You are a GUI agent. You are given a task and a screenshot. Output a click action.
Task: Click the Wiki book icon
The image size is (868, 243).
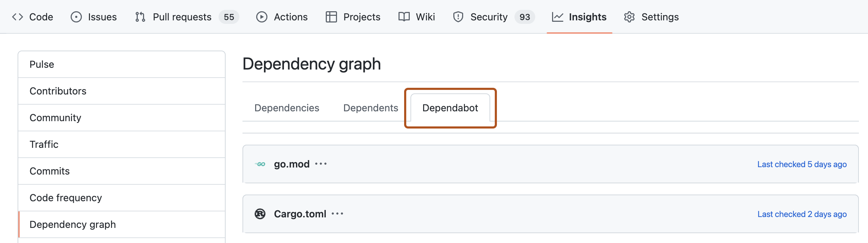tap(404, 17)
